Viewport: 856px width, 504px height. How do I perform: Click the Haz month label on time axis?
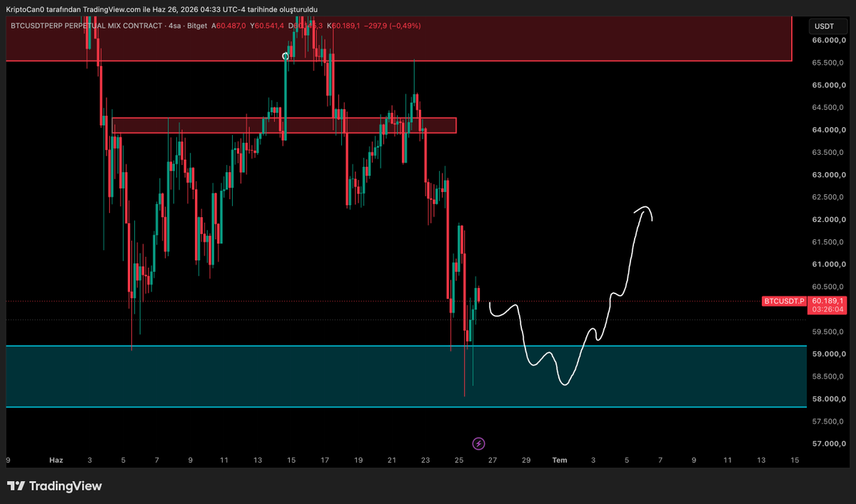[x=56, y=460]
